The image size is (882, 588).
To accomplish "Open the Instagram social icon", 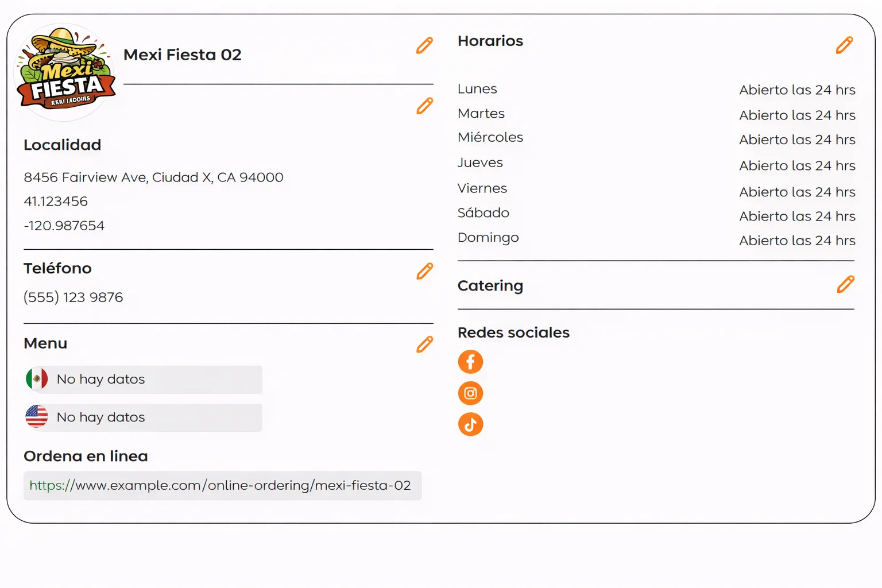I will pyautogui.click(x=470, y=393).
